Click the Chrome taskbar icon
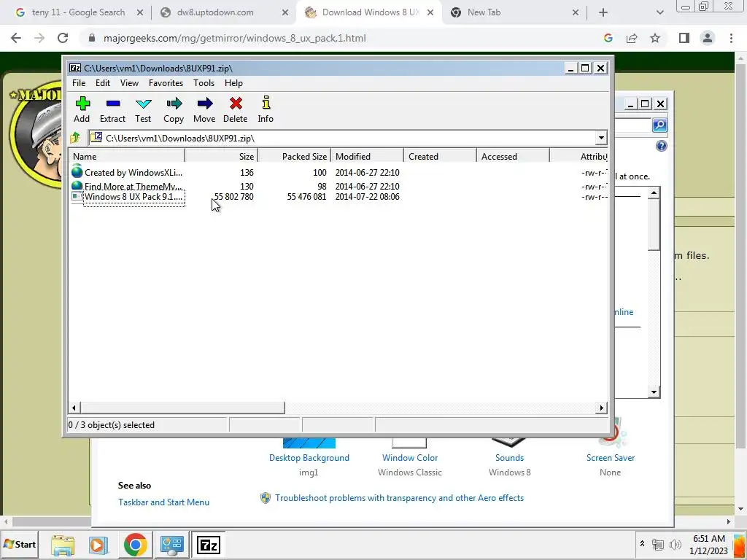Image resolution: width=747 pixels, height=560 pixels. tap(135, 545)
